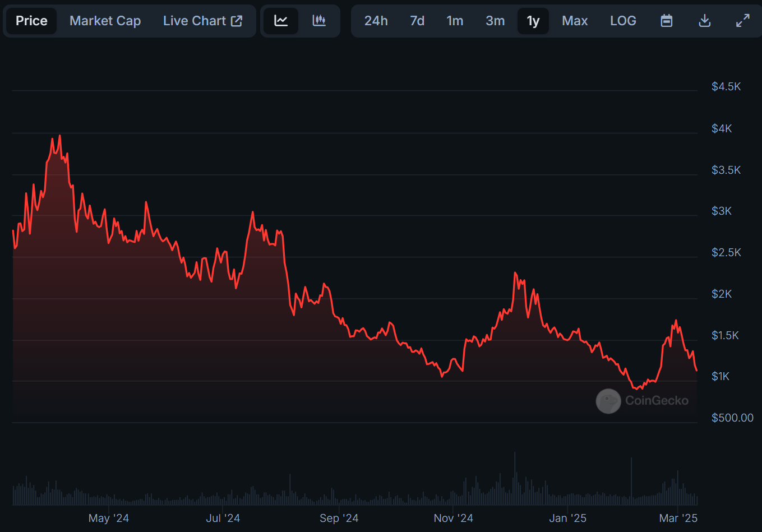The height and width of the screenshot is (532, 762).
Task: Set range to 3m
Action: tap(495, 21)
